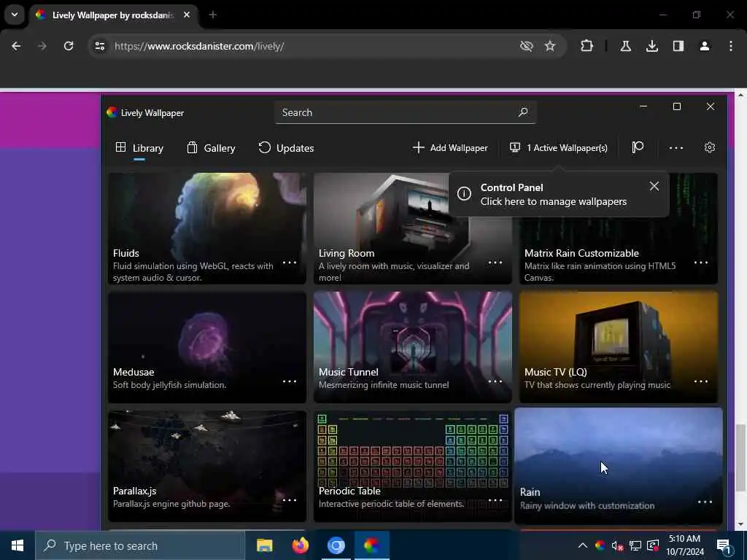The height and width of the screenshot is (560, 747).
Task: Click the taskbar clock showing 5:10 AM
Action: [x=684, y=545]
